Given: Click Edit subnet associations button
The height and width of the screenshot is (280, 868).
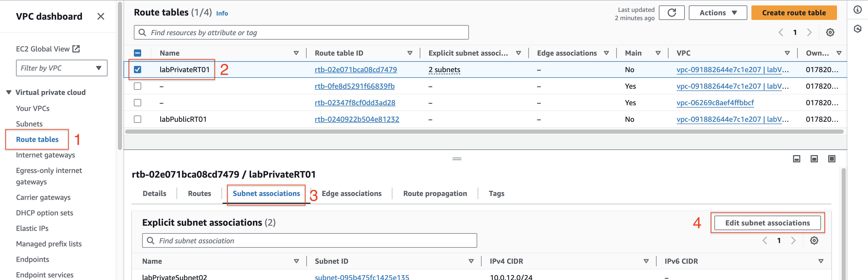Looking at the screenshot, I should point(767,223).
